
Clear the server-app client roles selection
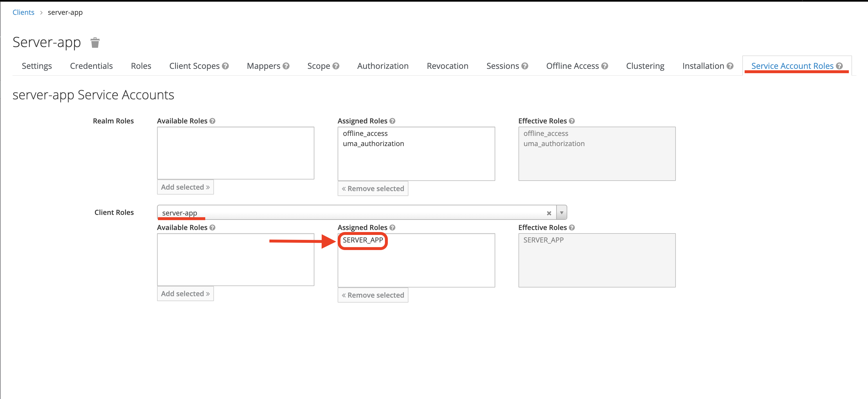pyautogui.click(x=549, y=213)
